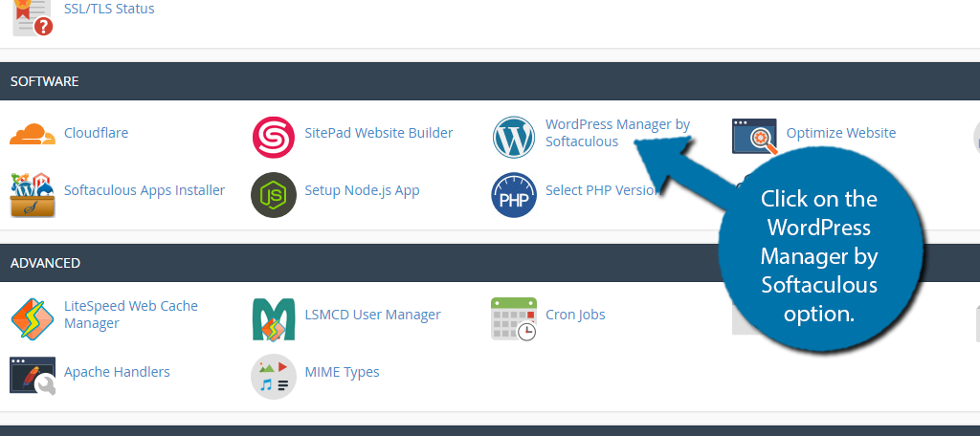Open Setup Node.js App link
Image resolution: width=980 pixels, height=436 pixels.
pyautogui.click(x=362, y=190)
